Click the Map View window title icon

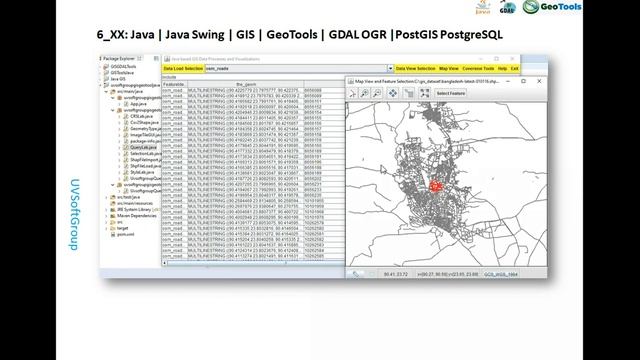(351, 81)
